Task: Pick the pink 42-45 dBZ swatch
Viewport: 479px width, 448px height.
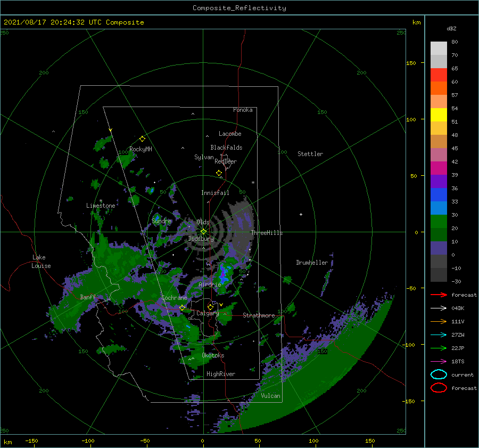Action: tap(439, 154)
